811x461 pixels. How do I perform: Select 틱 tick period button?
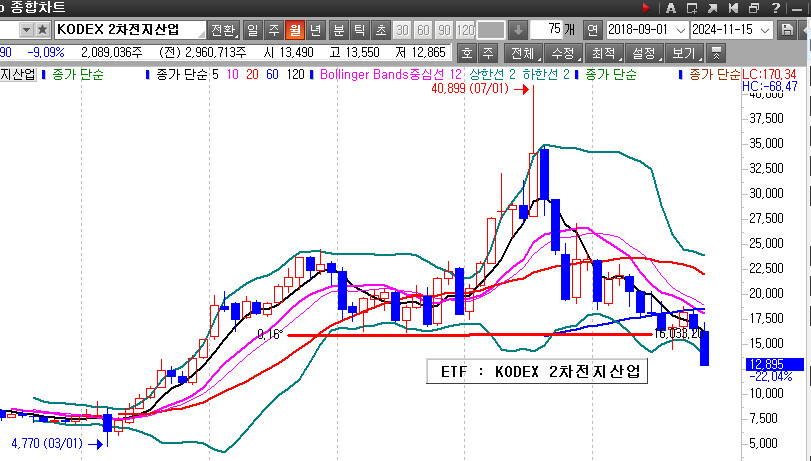pos(359,29)
